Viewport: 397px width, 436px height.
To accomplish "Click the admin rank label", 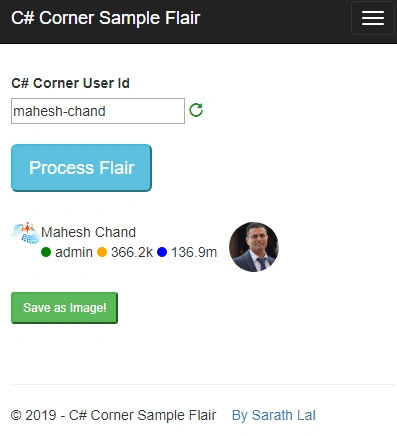I will point(74,252).
